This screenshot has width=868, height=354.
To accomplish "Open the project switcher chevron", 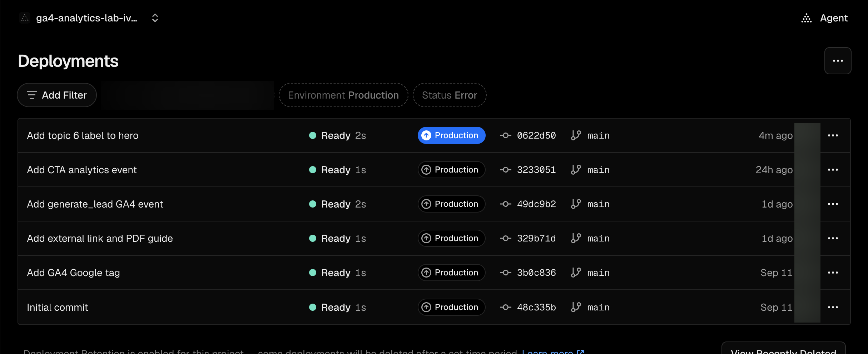I will (155, 18).
